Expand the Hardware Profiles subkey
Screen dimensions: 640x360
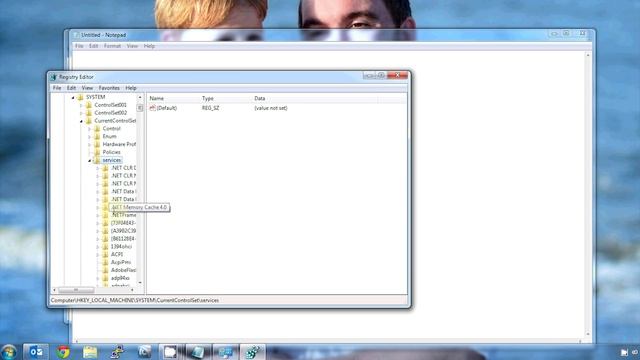tap(89, 144)
